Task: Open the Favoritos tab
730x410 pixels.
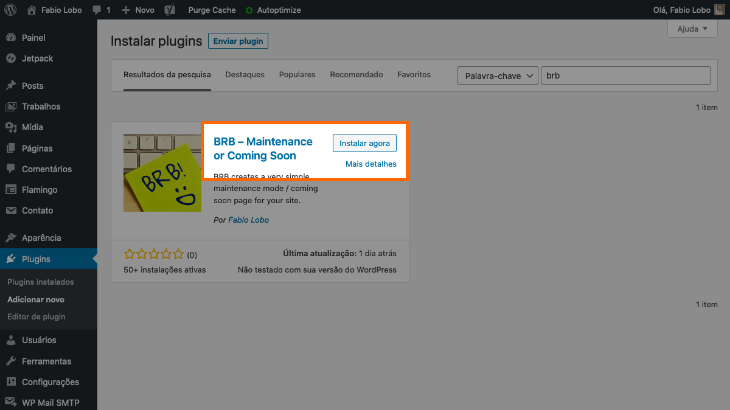Action: (x=414, y=74)
